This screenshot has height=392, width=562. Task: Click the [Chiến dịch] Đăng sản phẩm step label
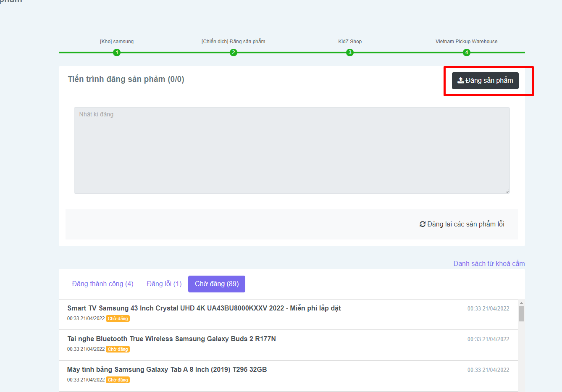(234, 42)
